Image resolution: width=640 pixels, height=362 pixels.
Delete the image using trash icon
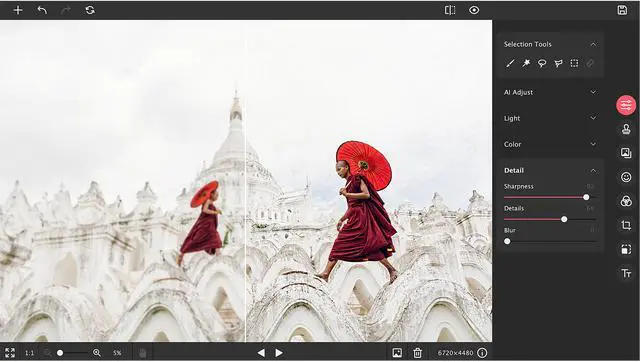pos(418,353)
